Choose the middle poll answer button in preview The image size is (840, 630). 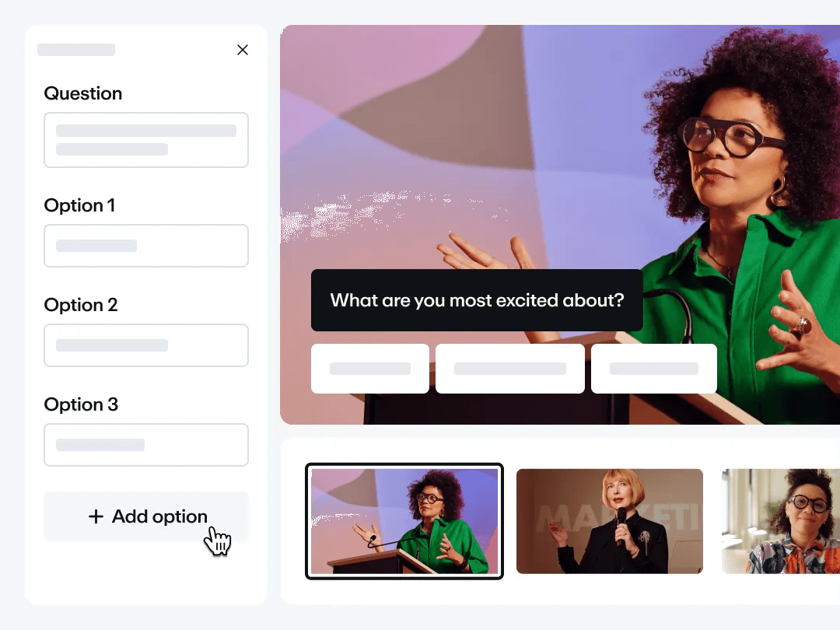(x=510, y=369)
